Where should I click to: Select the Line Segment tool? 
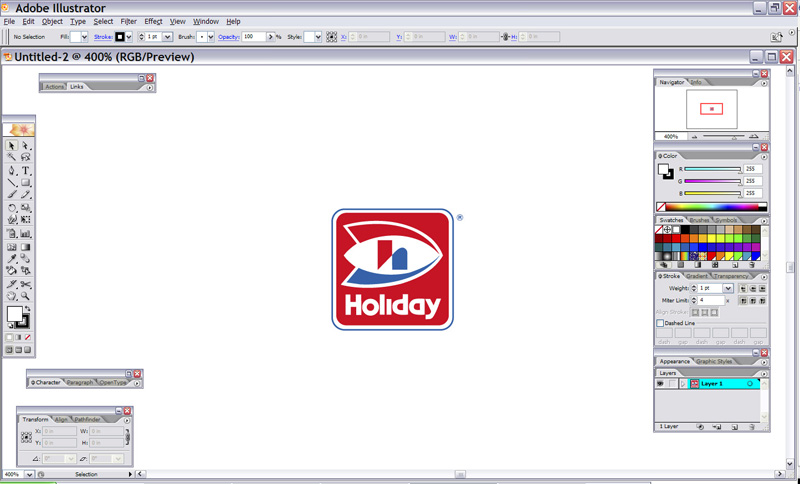point(12,183)
